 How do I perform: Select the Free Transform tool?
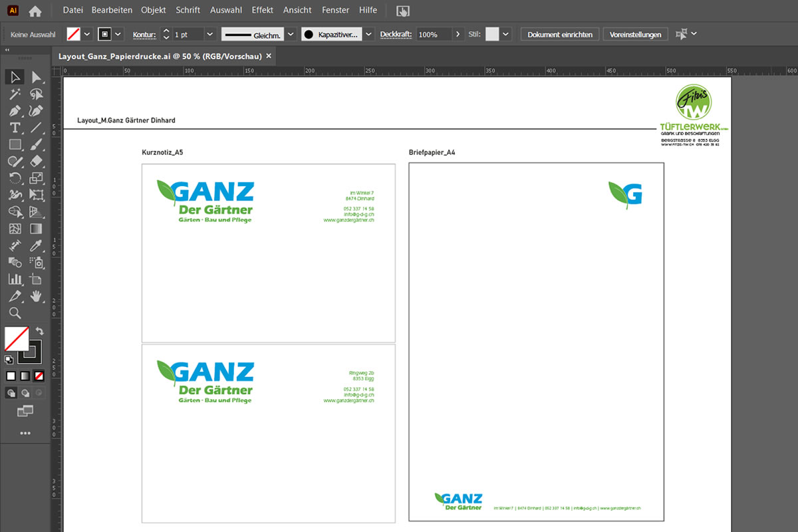pyautogui.click(x=36, y=195)
